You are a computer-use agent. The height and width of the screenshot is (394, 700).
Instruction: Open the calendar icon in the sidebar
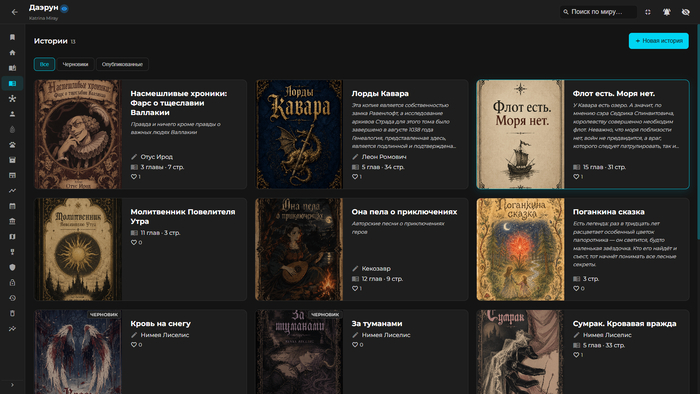click(x=12, y=206)
